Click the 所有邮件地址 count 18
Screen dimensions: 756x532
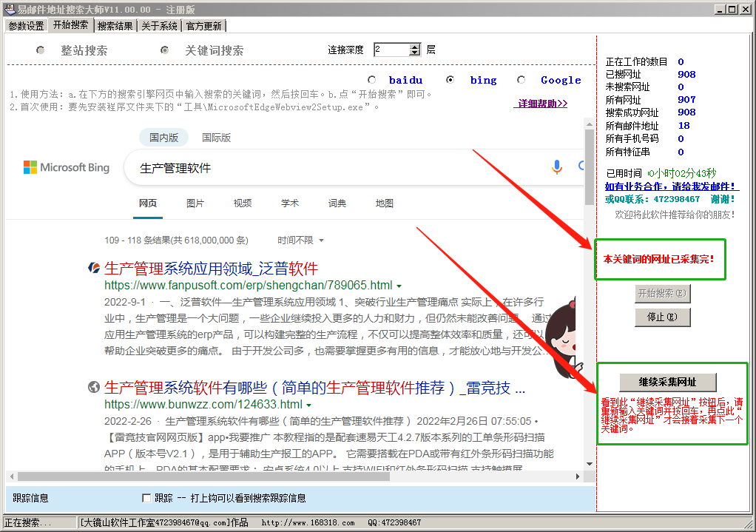click(684, 125)
